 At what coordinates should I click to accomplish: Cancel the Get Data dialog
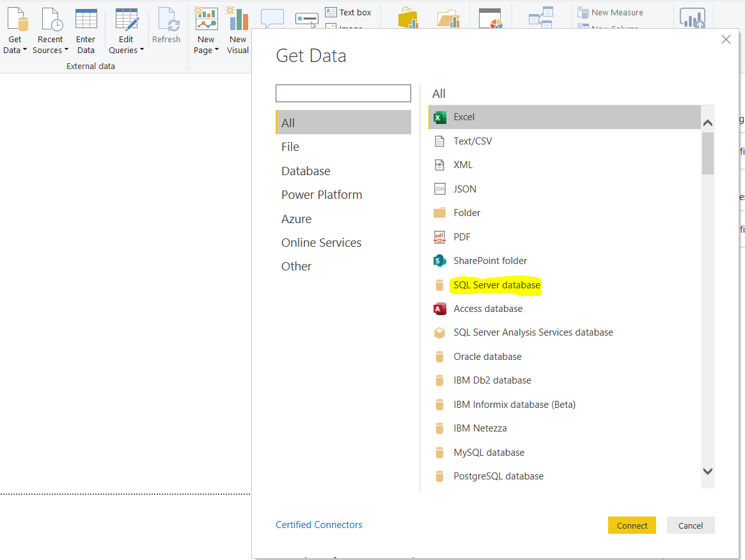[x=691, y=525]
